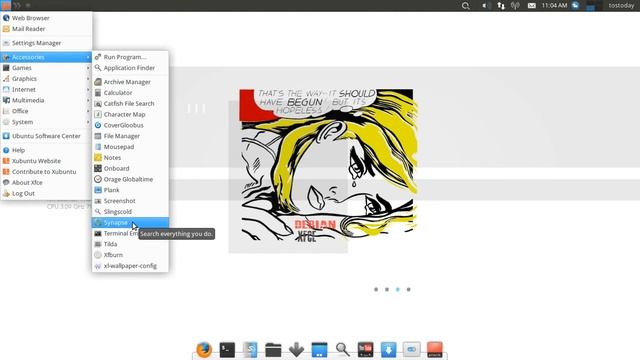Click the 11:04 AM clock
This screenshot has height=360, width=640.
(x=554, y=5)
